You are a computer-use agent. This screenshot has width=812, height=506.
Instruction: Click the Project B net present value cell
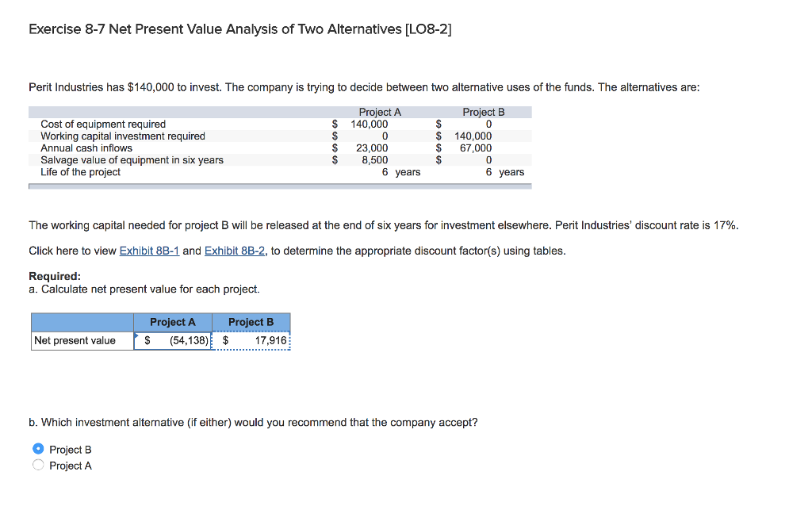(251, 340)
